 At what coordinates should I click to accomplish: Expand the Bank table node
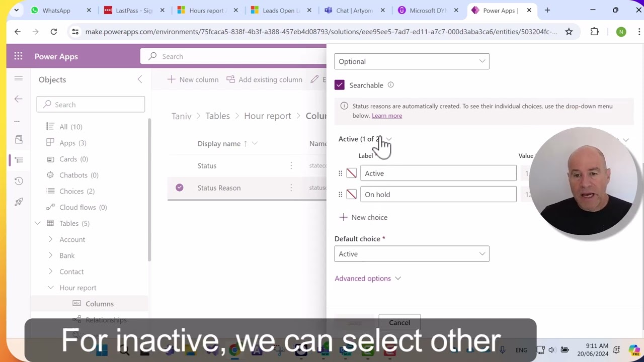pyautogui.click(x=50, y=255)
